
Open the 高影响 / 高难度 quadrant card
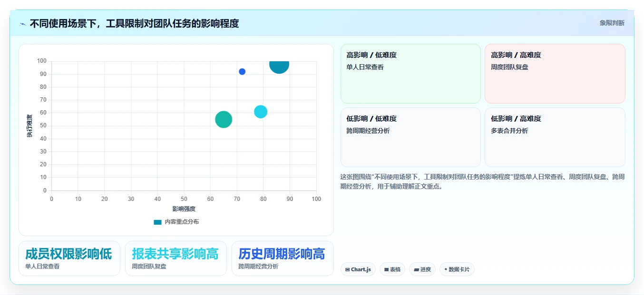[x=555, y=74]
